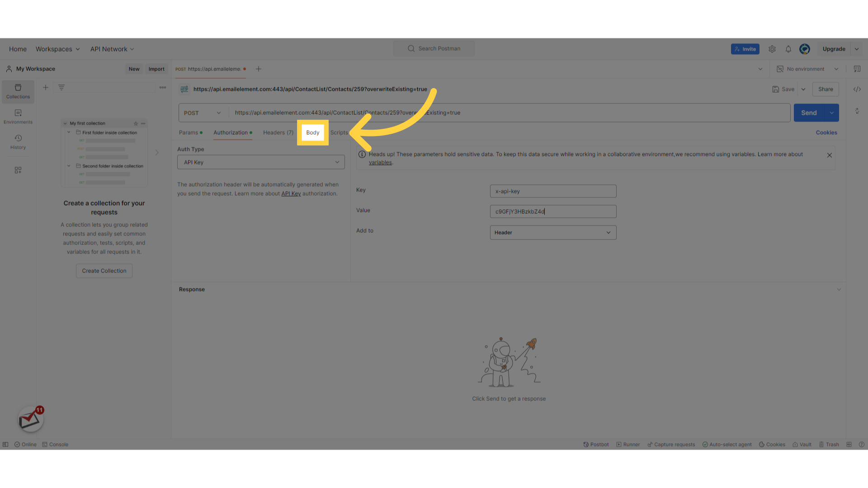
Task: Click the Share button
Action: coord(826,89)
